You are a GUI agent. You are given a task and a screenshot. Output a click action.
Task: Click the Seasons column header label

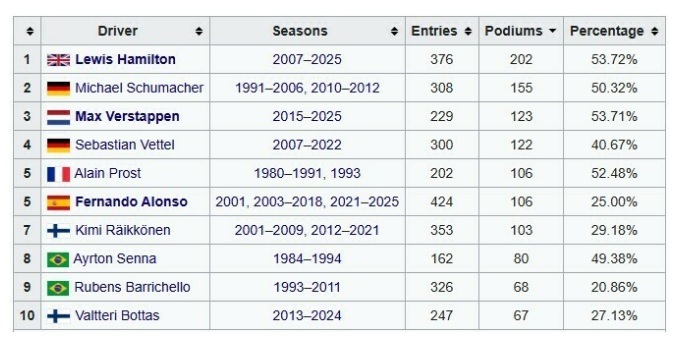[x=300, y=31]
